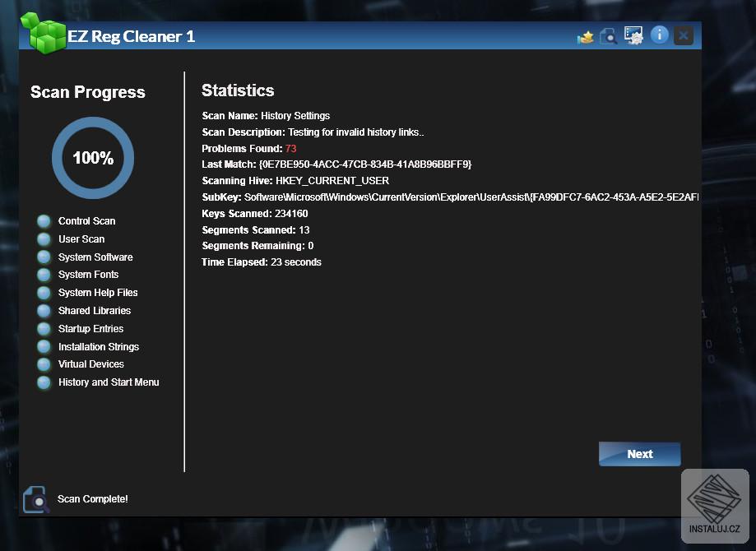Click the Installation Strings scan item

tap(98, 347)
